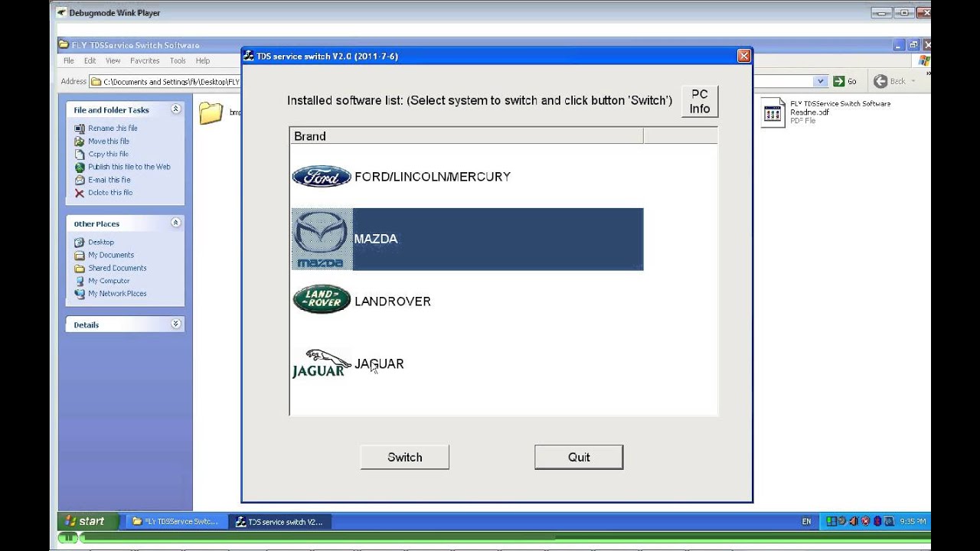The image size is (980, 551).
Task: Select the Mazda logo in brand list
Action: coord(322,239)
